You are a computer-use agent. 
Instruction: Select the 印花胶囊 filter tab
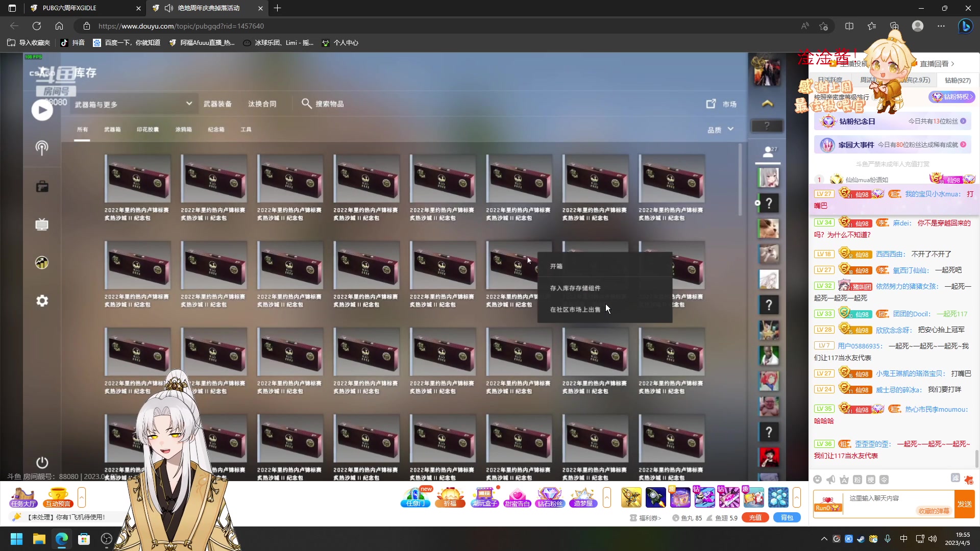[x=148, y=130]
